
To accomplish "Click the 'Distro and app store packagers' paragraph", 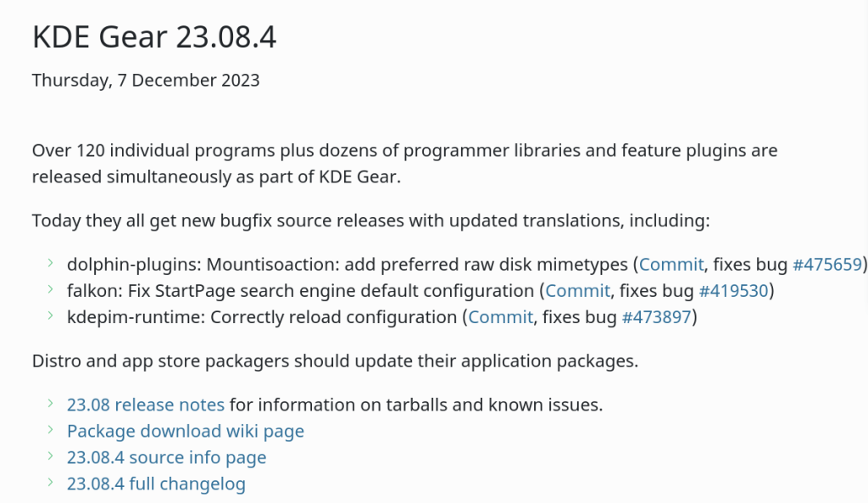I will point(335,361).
